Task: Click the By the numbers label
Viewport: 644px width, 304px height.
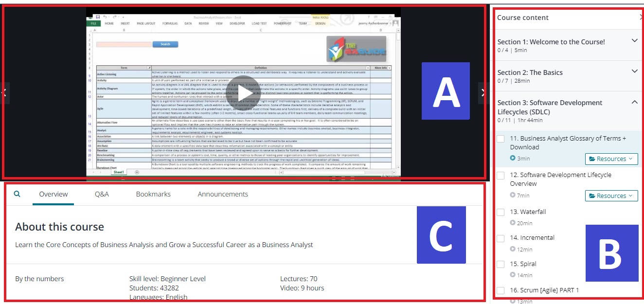Action: [39, 279]
